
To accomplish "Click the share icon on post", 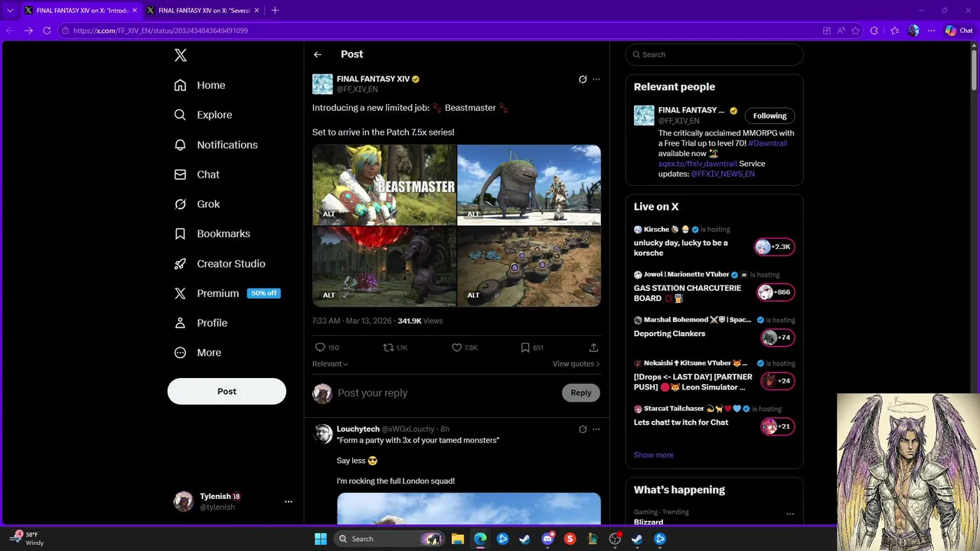I will coord(593,347).
